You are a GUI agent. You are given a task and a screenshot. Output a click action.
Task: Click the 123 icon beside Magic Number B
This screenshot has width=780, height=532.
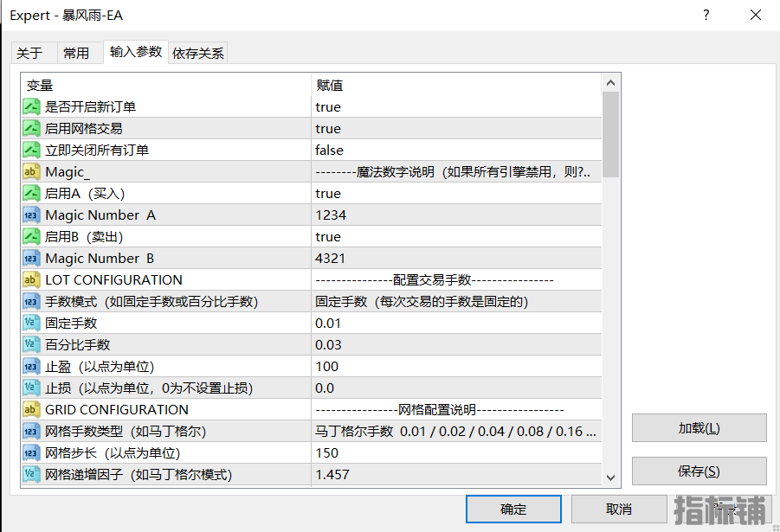click(31, 258)
